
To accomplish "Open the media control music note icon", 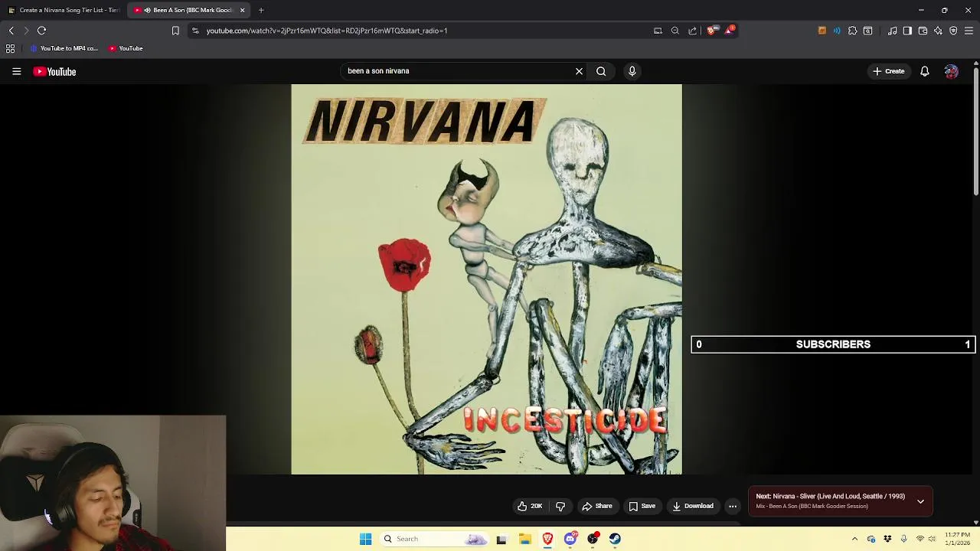I will 892,31.
